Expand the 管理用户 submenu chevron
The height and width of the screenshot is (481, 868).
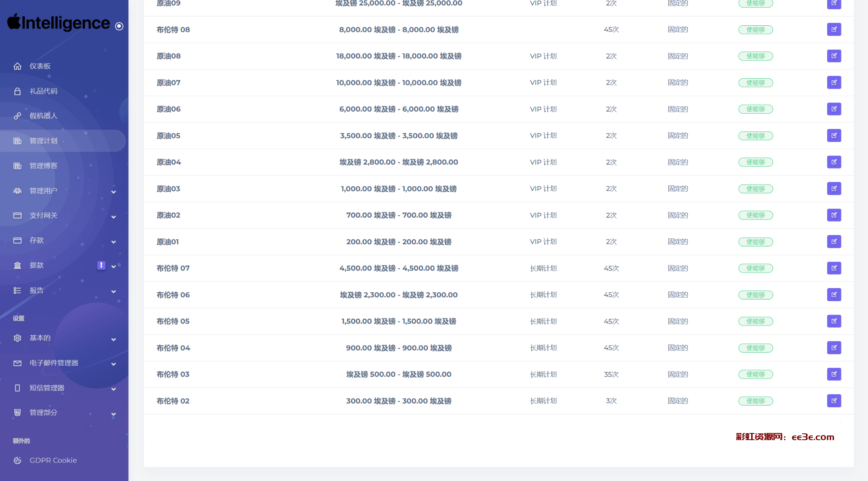click(113, 192)
